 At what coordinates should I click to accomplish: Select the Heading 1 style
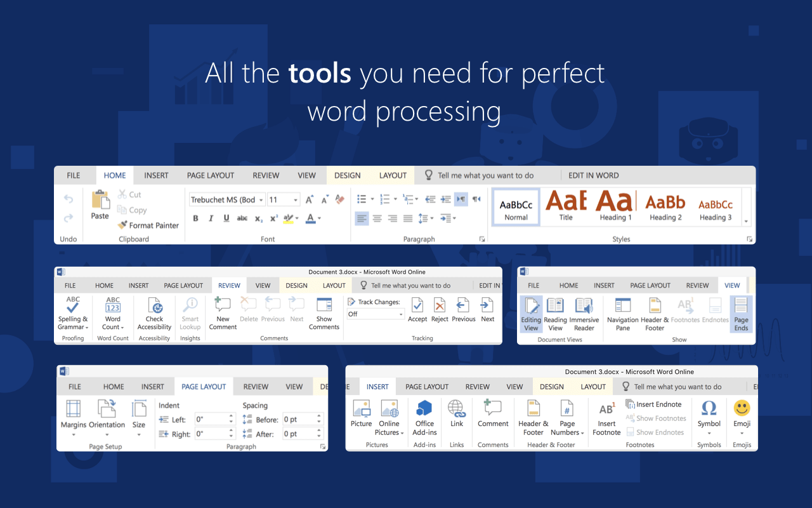coord(615,206)
